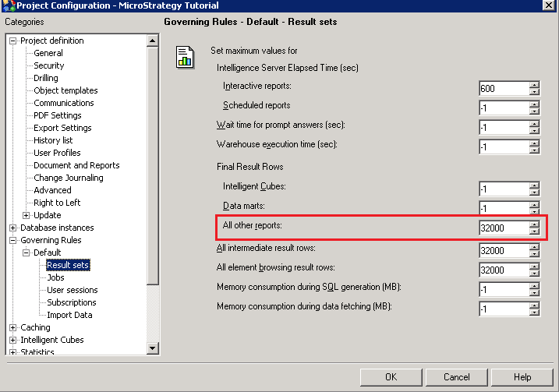Open Help for this dialog
This screenshot has height=392, width=559.
(522, 377)
